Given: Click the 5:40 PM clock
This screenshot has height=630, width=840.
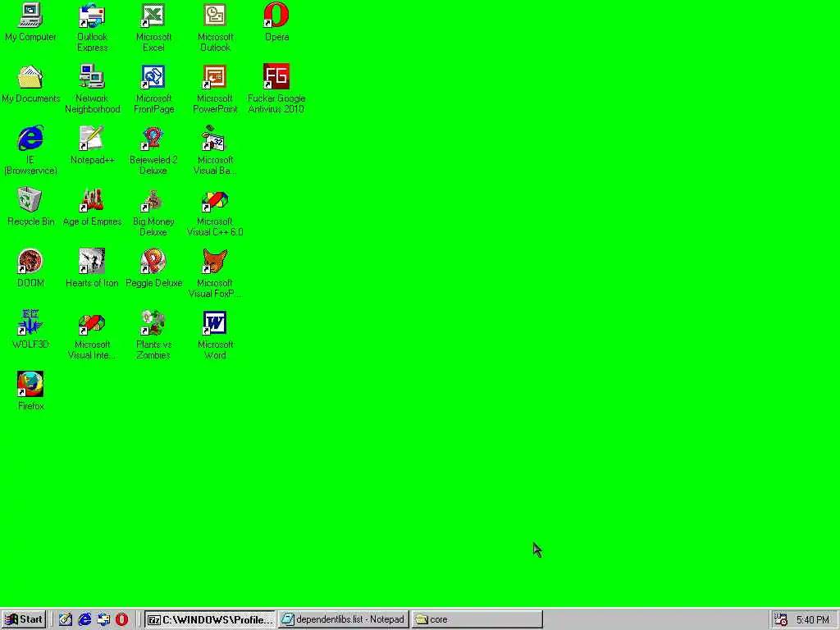Looking at the screenshot, I should [x=812, y=620].
